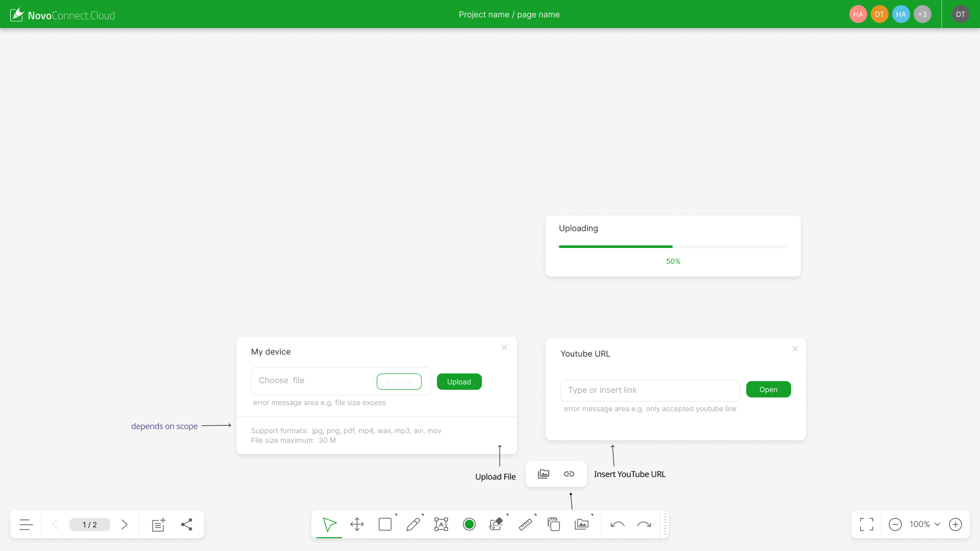
Task: Select the move/pan tool
Action: (357, 524)
